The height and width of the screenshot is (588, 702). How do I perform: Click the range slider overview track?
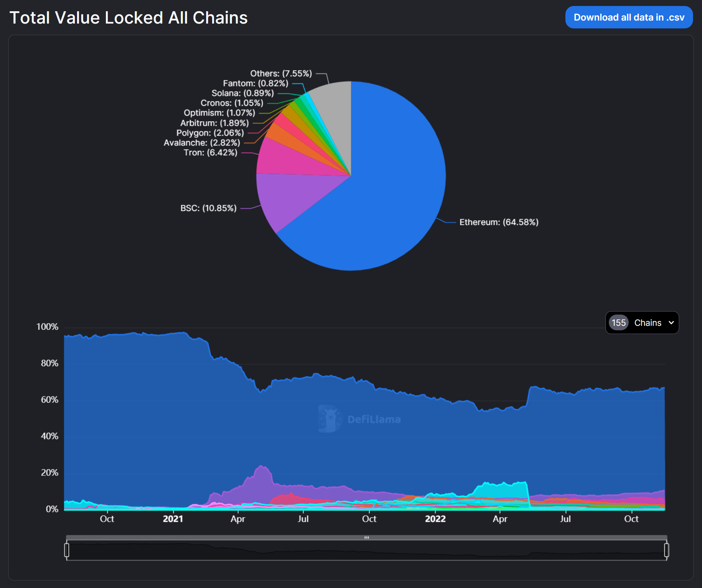point(367,551)
